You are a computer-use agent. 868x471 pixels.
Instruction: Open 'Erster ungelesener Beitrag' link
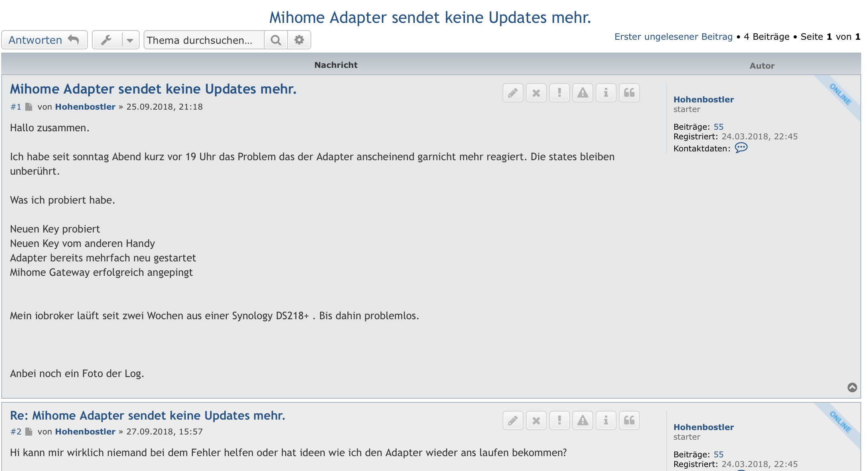point(673,37)
